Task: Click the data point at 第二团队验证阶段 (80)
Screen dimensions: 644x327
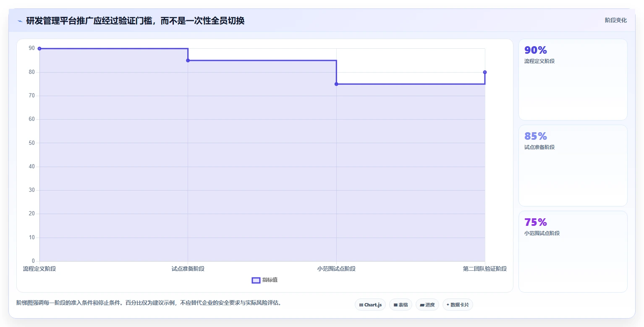Action: coord(485,72)
